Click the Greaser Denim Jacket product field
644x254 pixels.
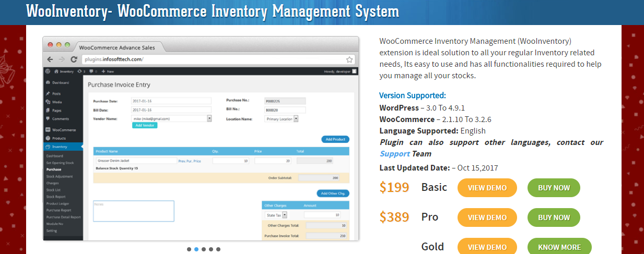coord(136,161)
